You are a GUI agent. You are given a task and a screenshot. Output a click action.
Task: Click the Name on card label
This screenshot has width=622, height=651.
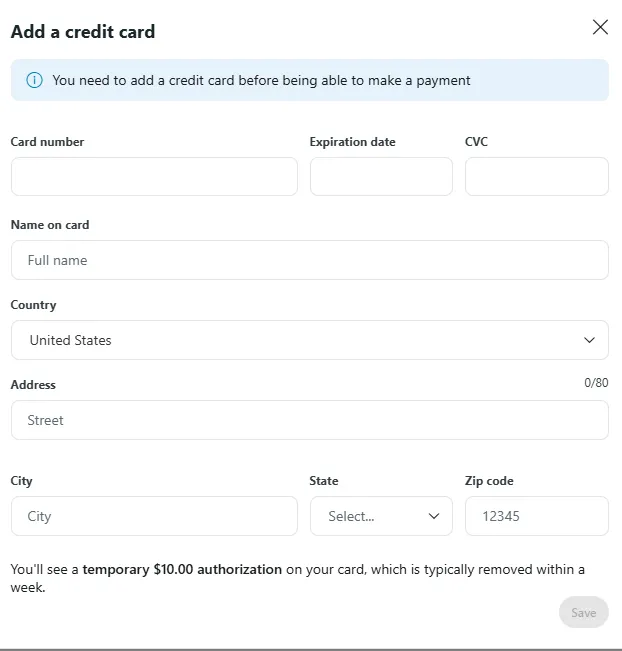click(50, 225)
